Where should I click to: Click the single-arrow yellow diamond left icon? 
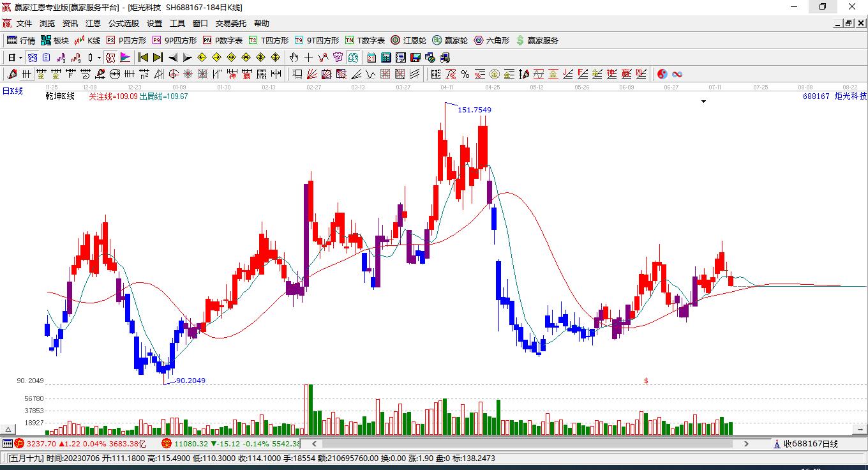(202, 57)
